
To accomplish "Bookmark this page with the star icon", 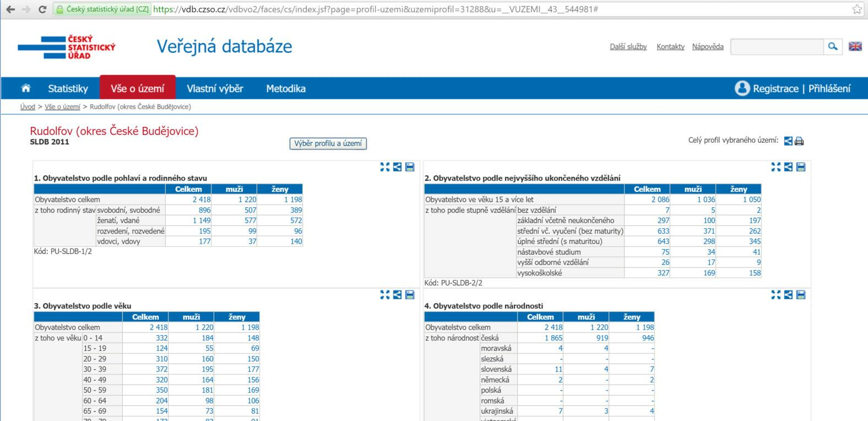I will pyautogui.click(x=856, y=9).
